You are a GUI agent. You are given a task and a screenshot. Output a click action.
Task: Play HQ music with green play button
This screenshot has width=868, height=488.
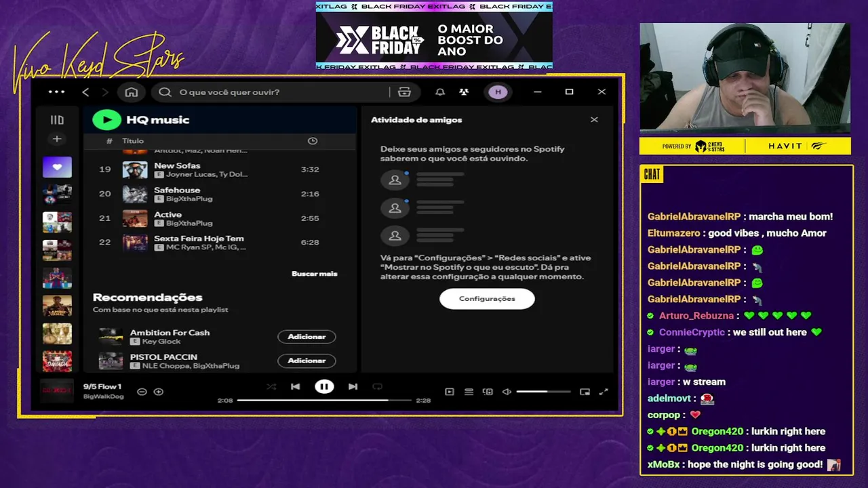(106, 120)
